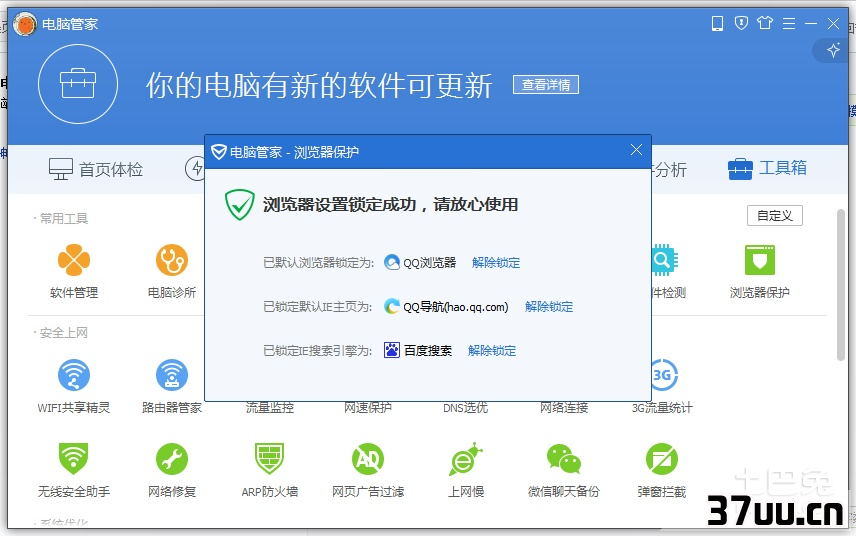Click the DNS选优 label
This screenshot has height=536, width=856.
click(x=466, y=408)
